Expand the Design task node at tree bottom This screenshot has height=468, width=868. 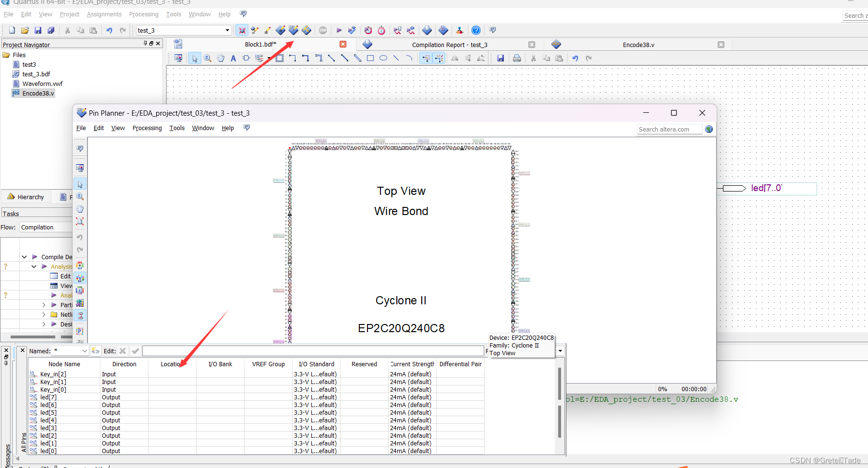click(x=44, y=324)
